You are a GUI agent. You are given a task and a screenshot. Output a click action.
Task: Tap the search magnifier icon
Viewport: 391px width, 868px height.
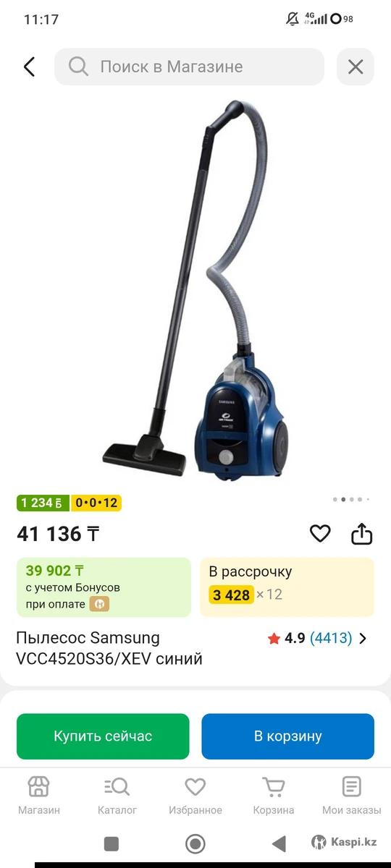[x=78, y=67]
